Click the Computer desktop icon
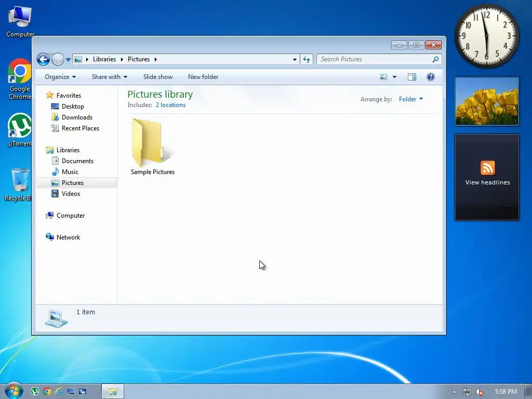This screenshot has height=399, width=532. coord(20,21)
